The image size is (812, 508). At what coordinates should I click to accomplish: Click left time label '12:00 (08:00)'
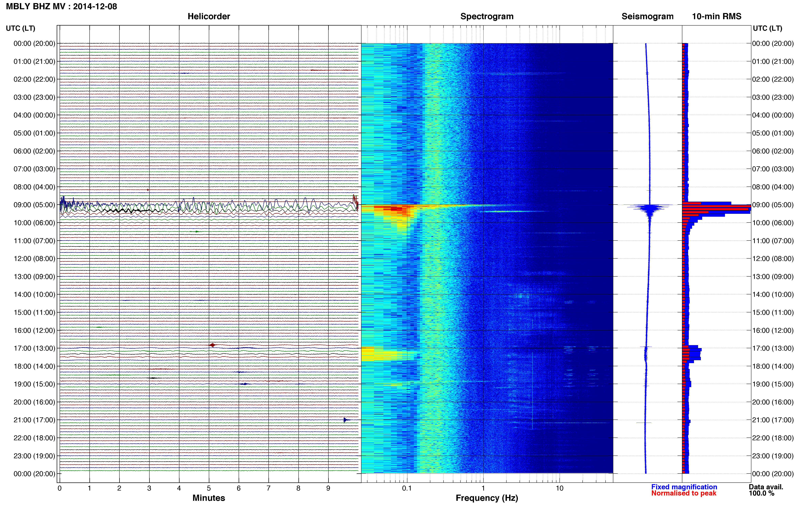point(34,259)
